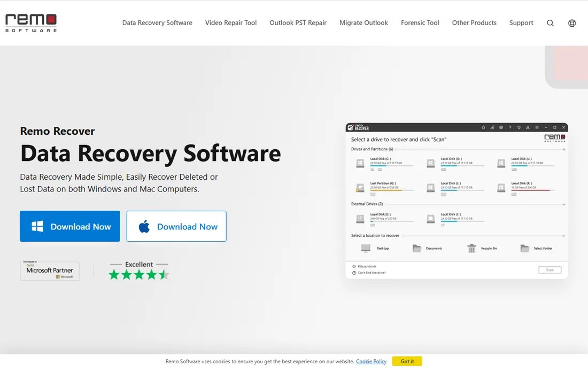Click the cart icon in Remo Recover titlebar

[519, 127]
